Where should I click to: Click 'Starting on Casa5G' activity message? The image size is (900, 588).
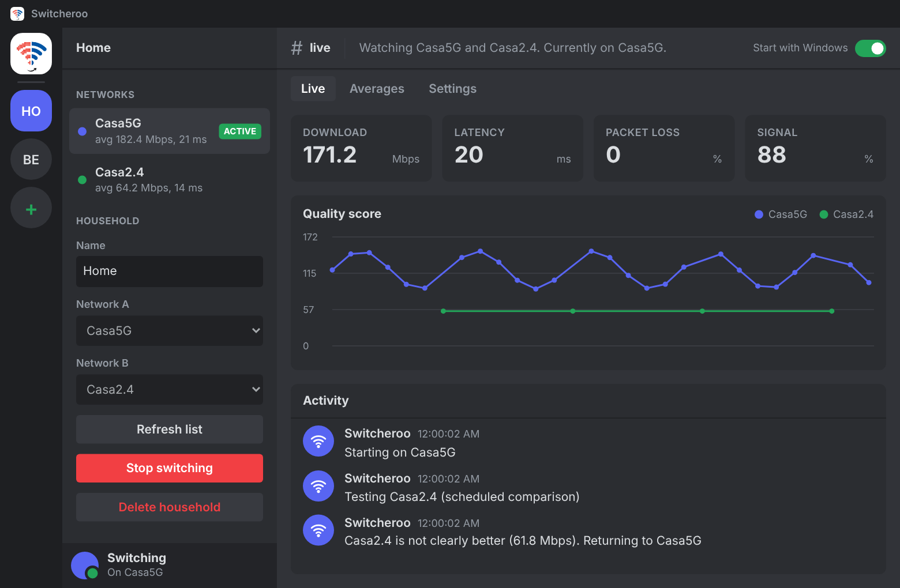400,453
